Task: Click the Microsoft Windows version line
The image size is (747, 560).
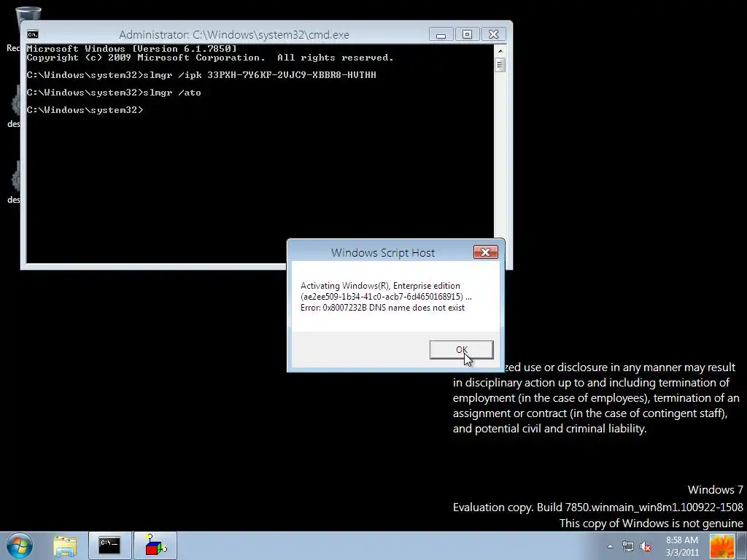Action: pyautogui.click(x=131, y=49)
